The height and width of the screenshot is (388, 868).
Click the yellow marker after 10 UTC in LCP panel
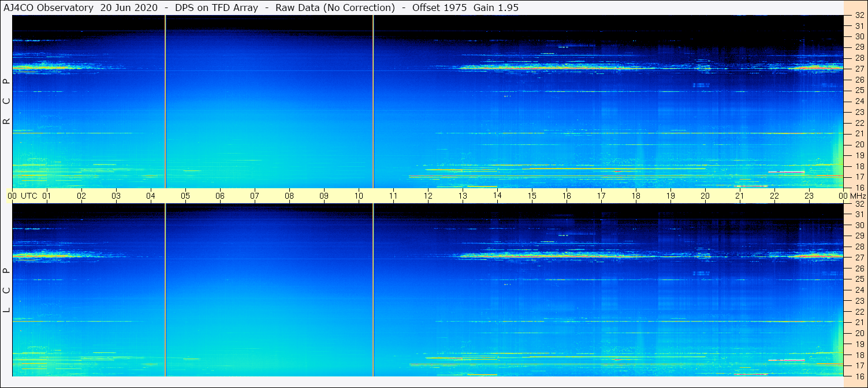click(373, 290)
